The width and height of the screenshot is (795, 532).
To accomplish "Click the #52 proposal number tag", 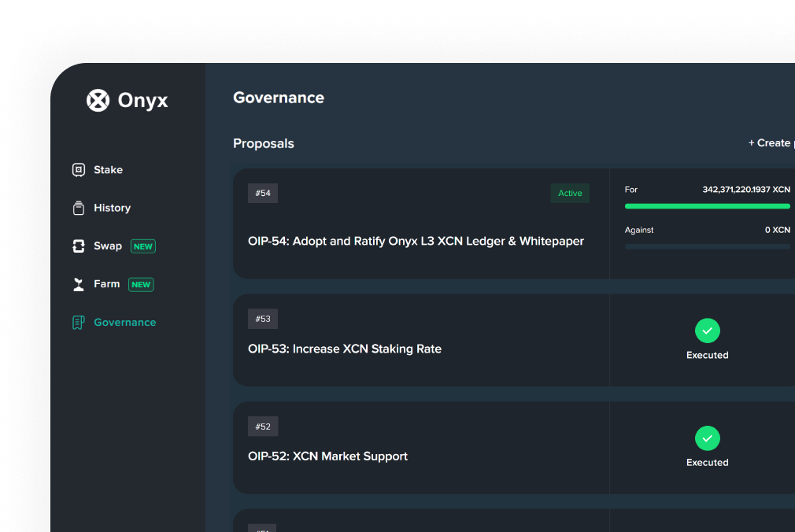I will 263,427.
